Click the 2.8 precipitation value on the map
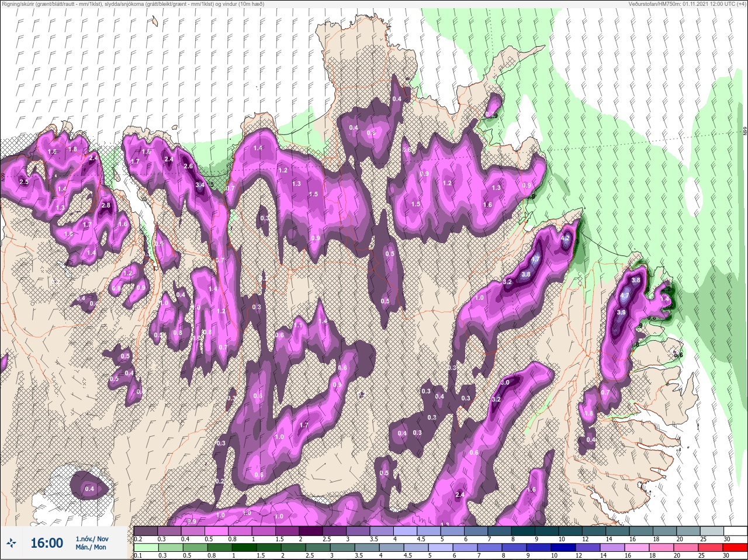Screen dimensions: 748x560 coord(106,205)
